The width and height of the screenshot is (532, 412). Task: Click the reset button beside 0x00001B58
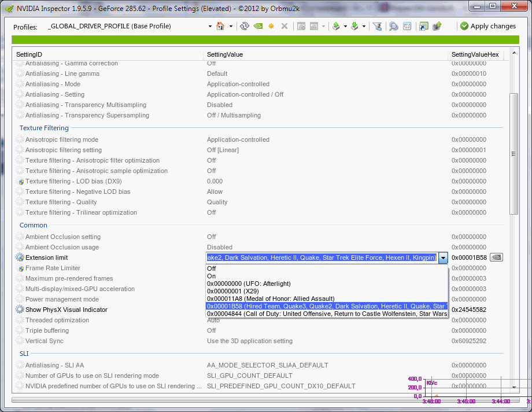496,257
